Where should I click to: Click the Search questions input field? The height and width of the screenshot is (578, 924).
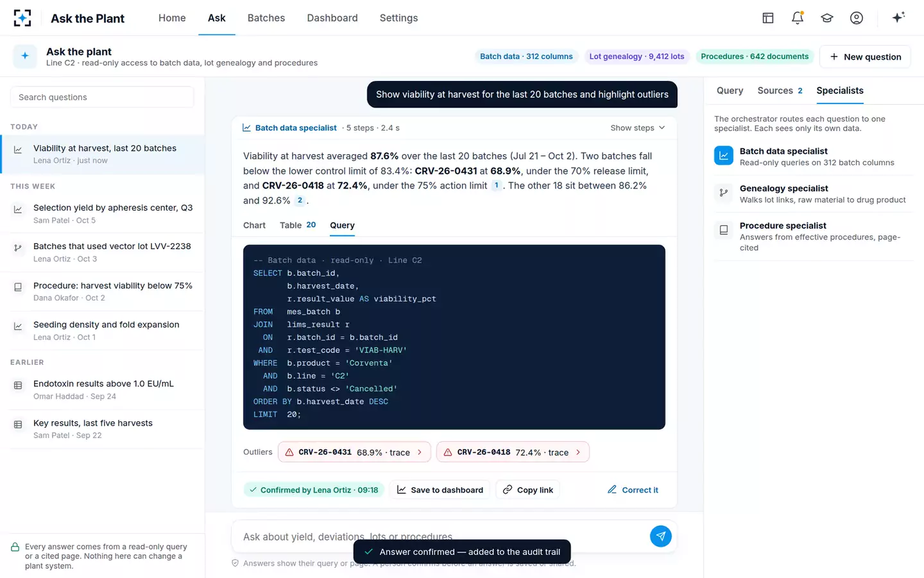(102, 97)
